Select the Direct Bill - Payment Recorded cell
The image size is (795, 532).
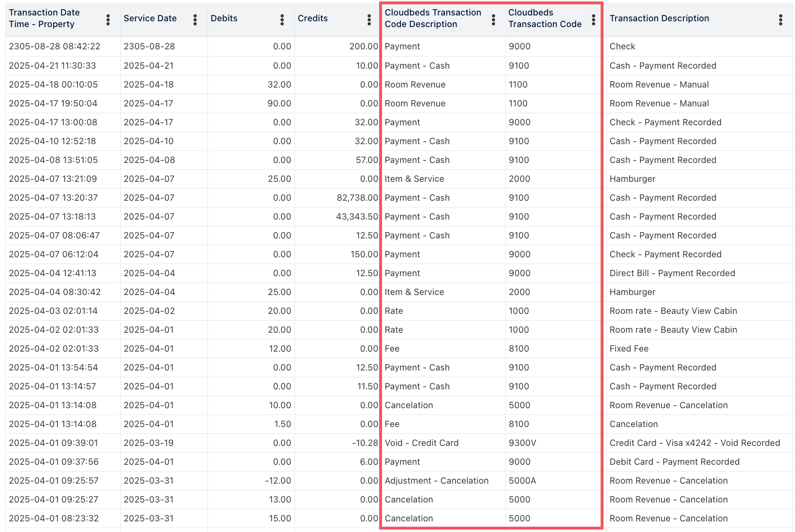[672, 273]
